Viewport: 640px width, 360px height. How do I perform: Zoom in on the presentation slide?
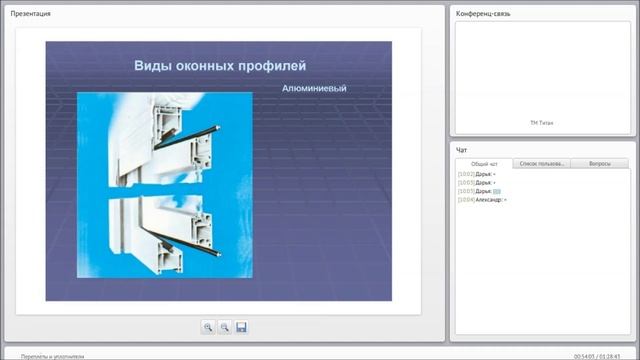tap(208, 327)
